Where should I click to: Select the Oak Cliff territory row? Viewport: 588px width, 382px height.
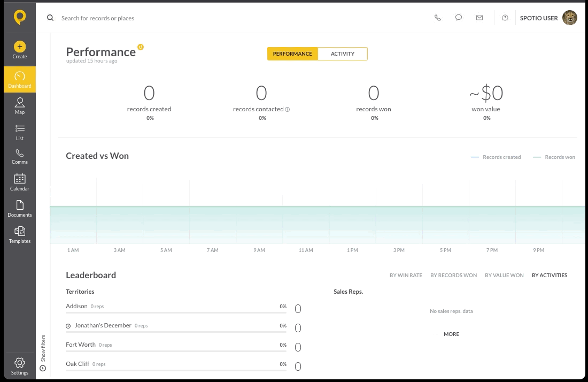pos(184,366)
